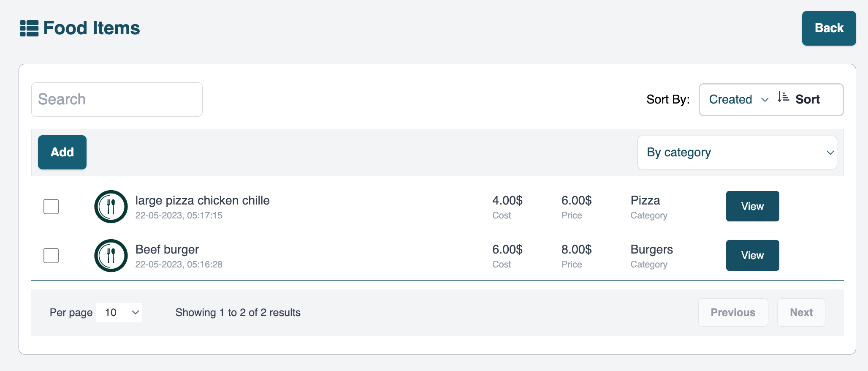Screen dimensions: 868x371
Task: Click the Food Items page heading
Action: (92, 28)
